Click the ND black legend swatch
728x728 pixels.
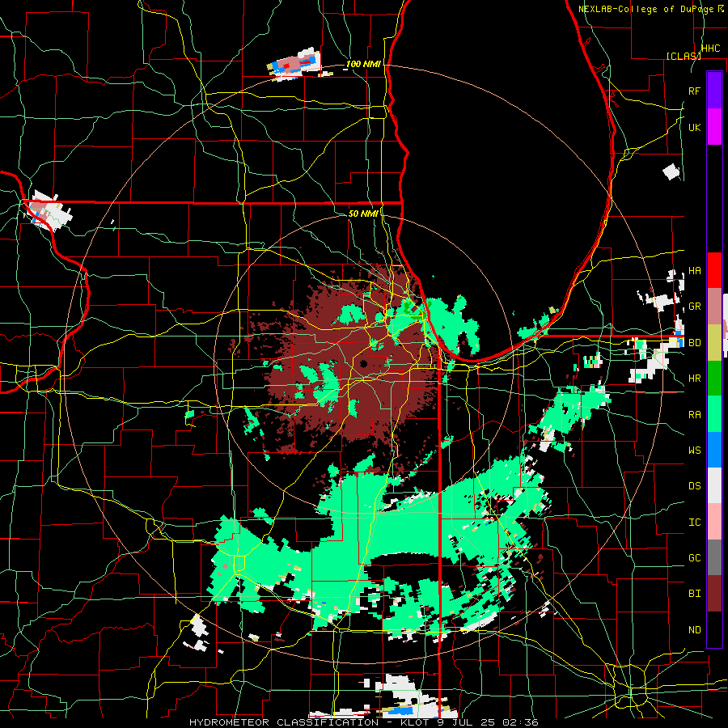[x=714, y=629]
